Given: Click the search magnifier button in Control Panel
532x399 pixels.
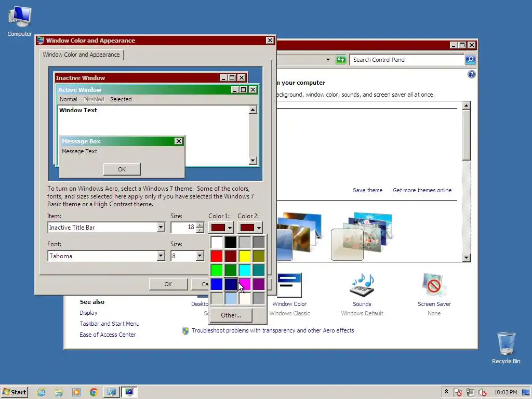Looking at the screenshot, I should (470, 60).
